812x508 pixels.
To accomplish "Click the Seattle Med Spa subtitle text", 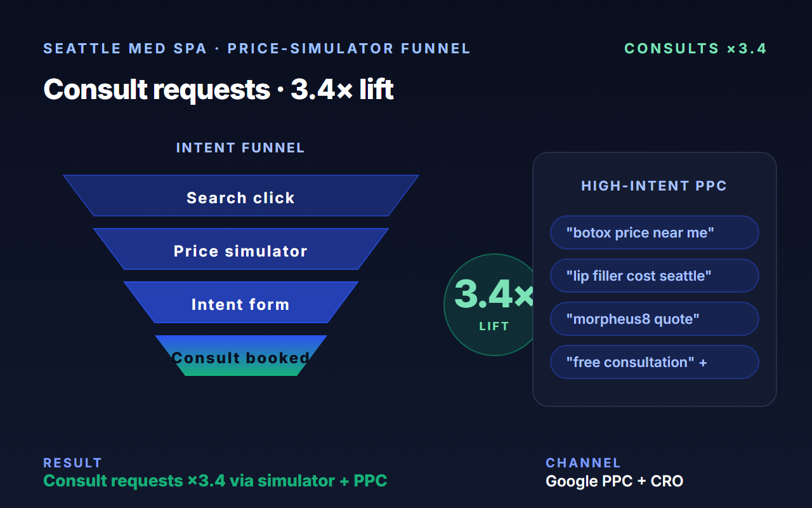I will pyautogui.click(x=257, y=49).
